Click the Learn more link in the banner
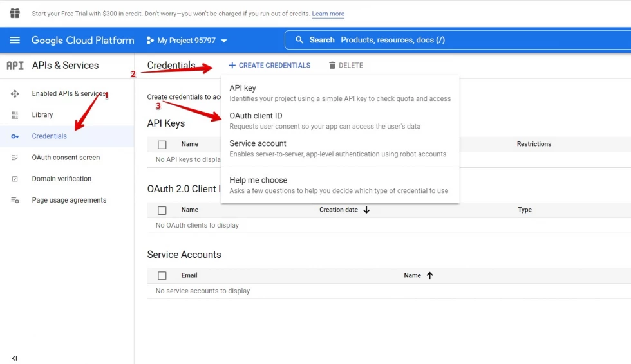 pyautogui.click(x=328, y=14)
